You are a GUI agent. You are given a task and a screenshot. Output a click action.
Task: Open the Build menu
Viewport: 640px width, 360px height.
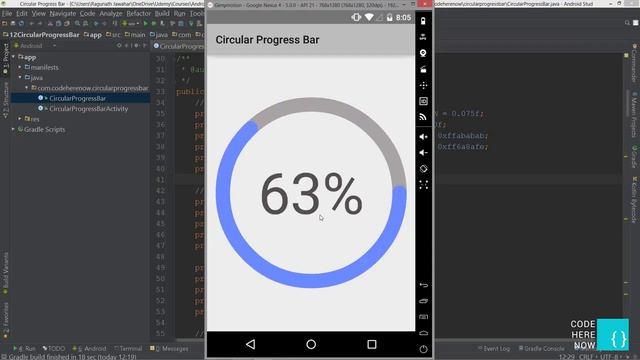pyautogui.click(x=162, y=13)
